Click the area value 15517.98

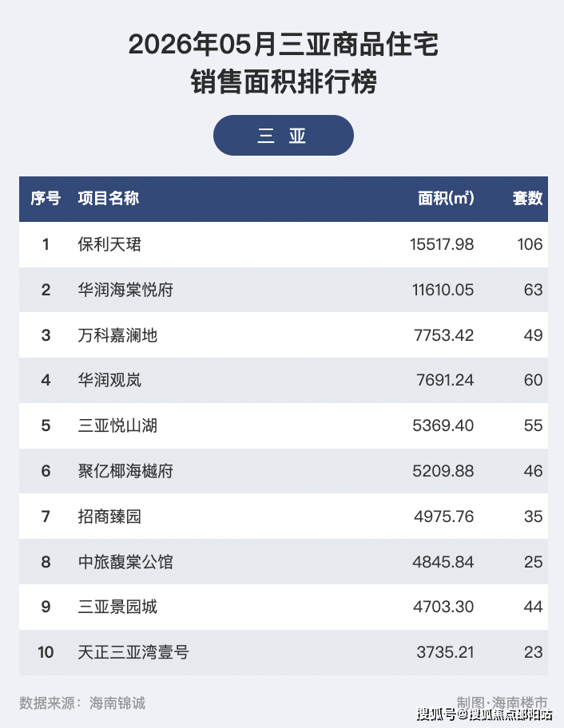pos(442,244)
